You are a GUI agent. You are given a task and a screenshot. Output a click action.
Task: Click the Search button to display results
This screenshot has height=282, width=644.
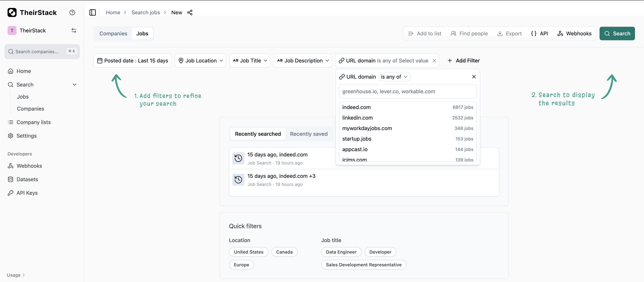click(x=617, y=33)
